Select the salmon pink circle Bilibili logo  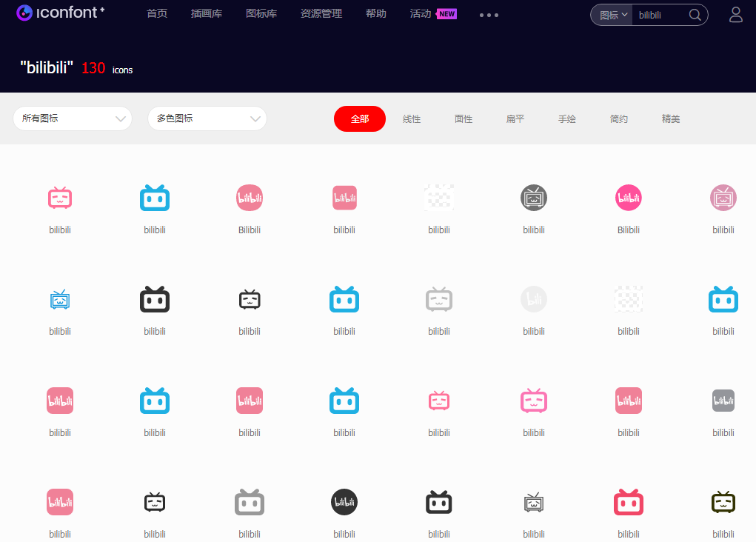[250, 198]
